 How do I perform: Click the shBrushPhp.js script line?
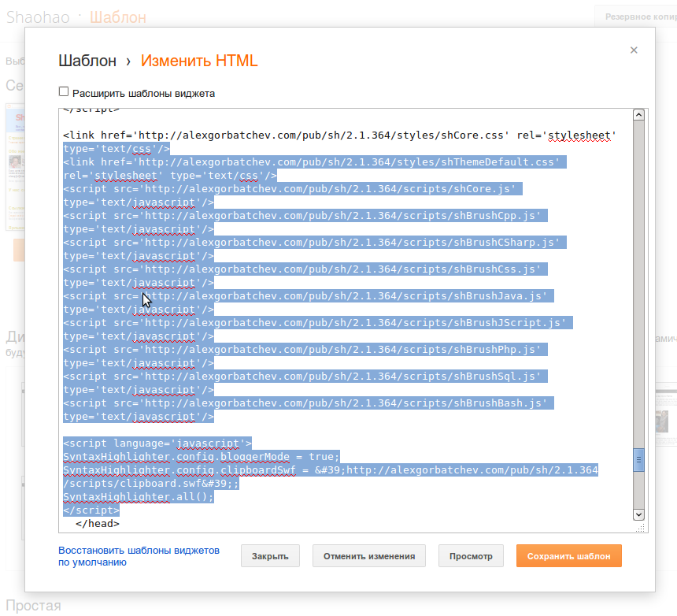pyautogui.click(x=305, y=350)
